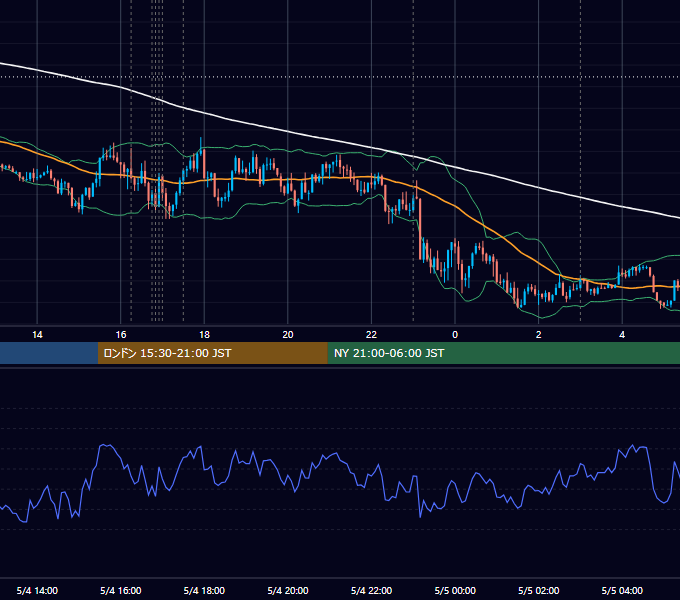Click the 5/5 04:00 date label

click(x=622, y=590)
